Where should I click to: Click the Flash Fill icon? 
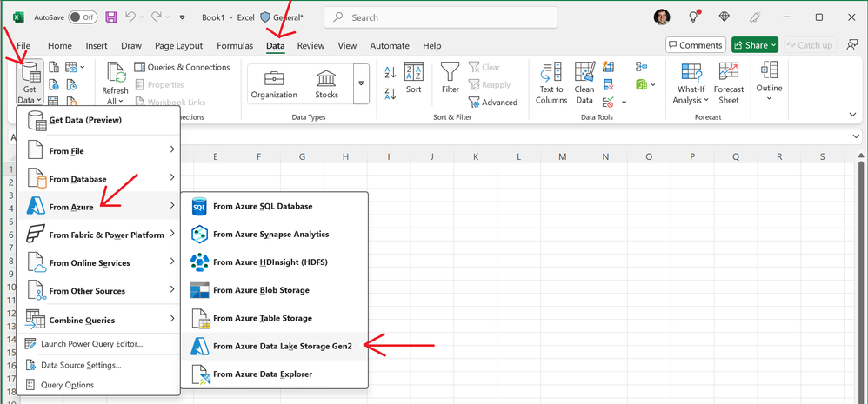(608, 68)
